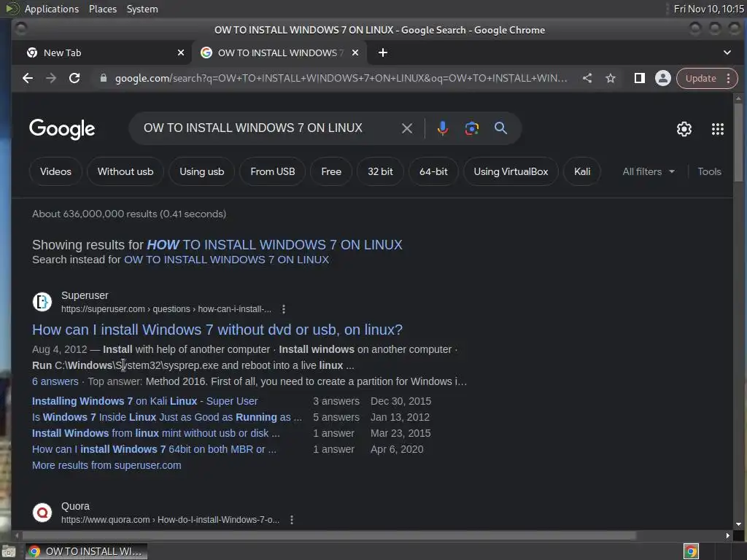Share this page using the share icon

587,78
